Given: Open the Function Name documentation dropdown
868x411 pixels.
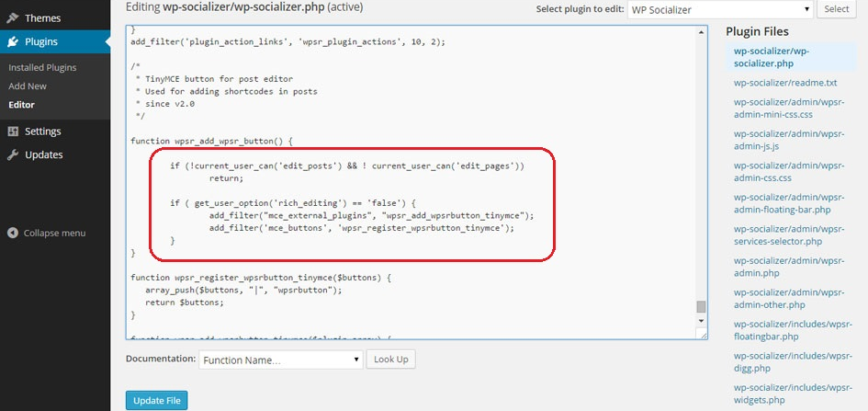Looking at the screenshot, I should click(x=281, y=360).
